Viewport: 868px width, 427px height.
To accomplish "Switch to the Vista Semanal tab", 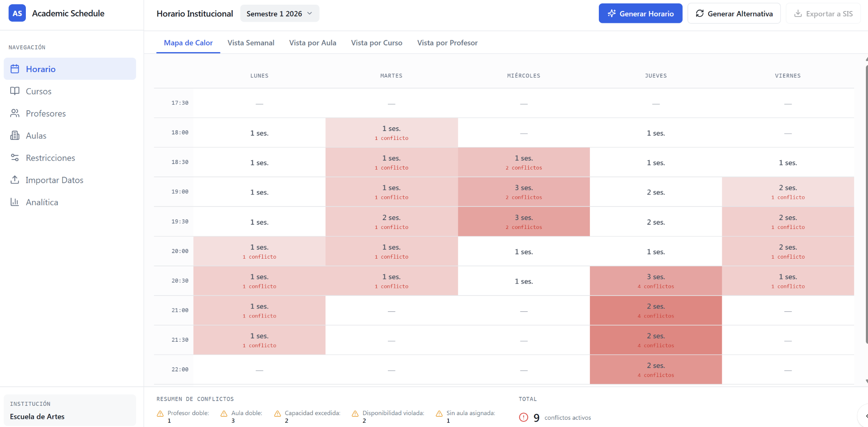I will click(x=251, y=43).
